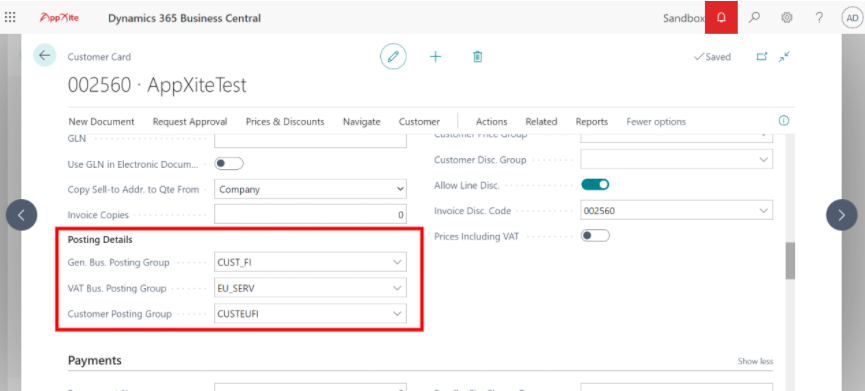
Task: Open Copy Sell-to Addr. Company dropdown
Action: pyautogui.click(x=310, y=189)
